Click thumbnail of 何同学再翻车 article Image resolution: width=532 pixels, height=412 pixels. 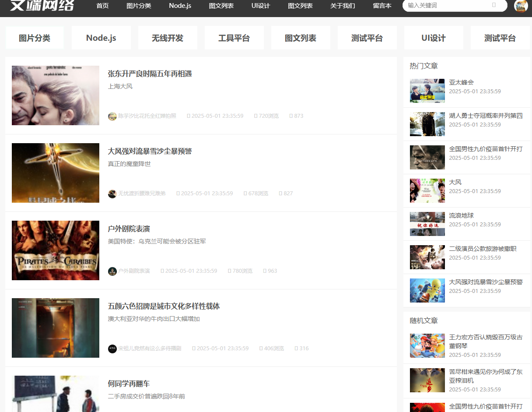(56, 394)
